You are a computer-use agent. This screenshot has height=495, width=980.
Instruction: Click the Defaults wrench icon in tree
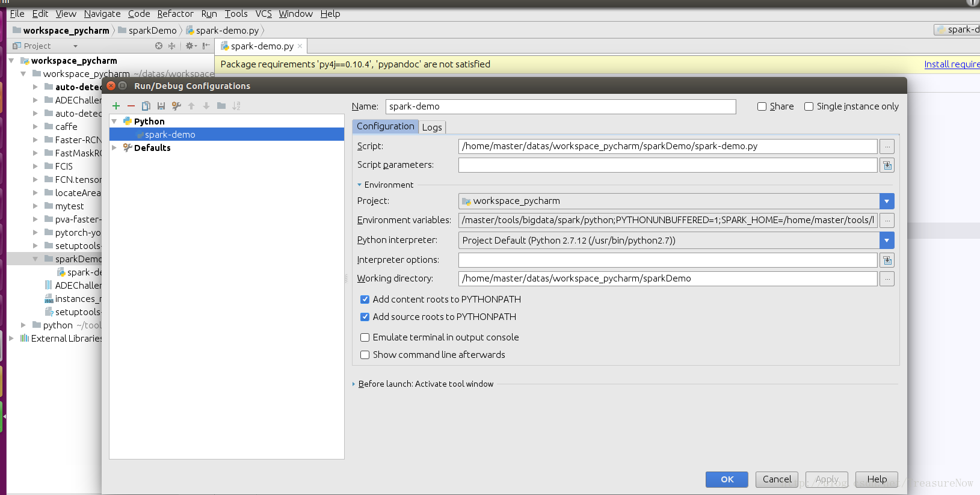coord(128,147)
